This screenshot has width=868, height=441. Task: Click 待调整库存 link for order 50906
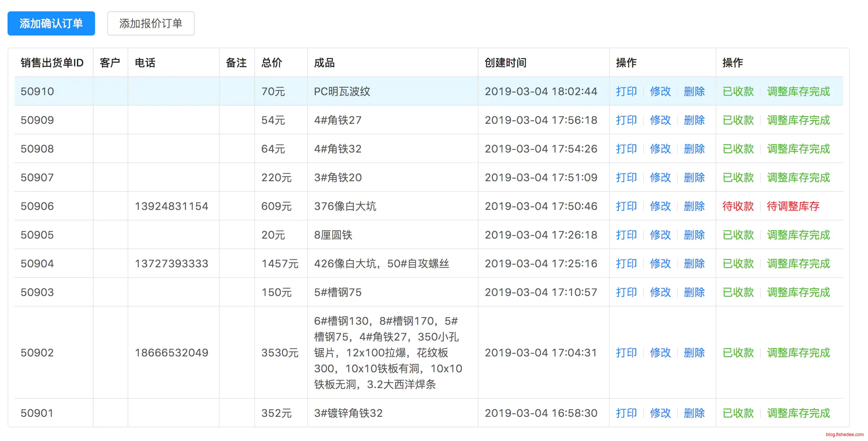pyautogui.click(x=793, y=206)
